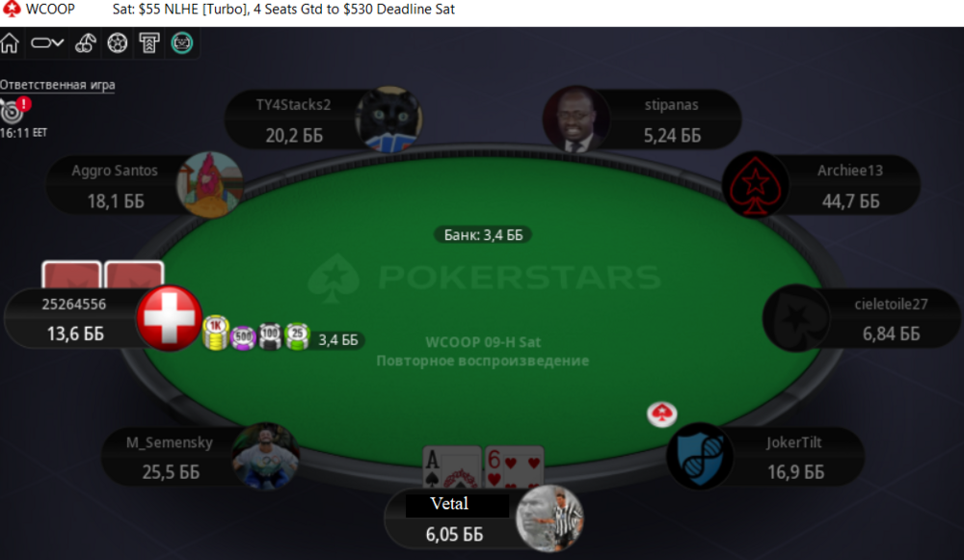
Task: Select M_Semensky player seat
Action: (x=201, y=457)
